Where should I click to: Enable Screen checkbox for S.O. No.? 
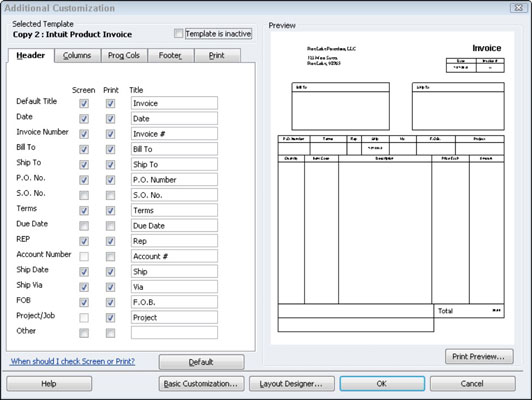point(84,195)
